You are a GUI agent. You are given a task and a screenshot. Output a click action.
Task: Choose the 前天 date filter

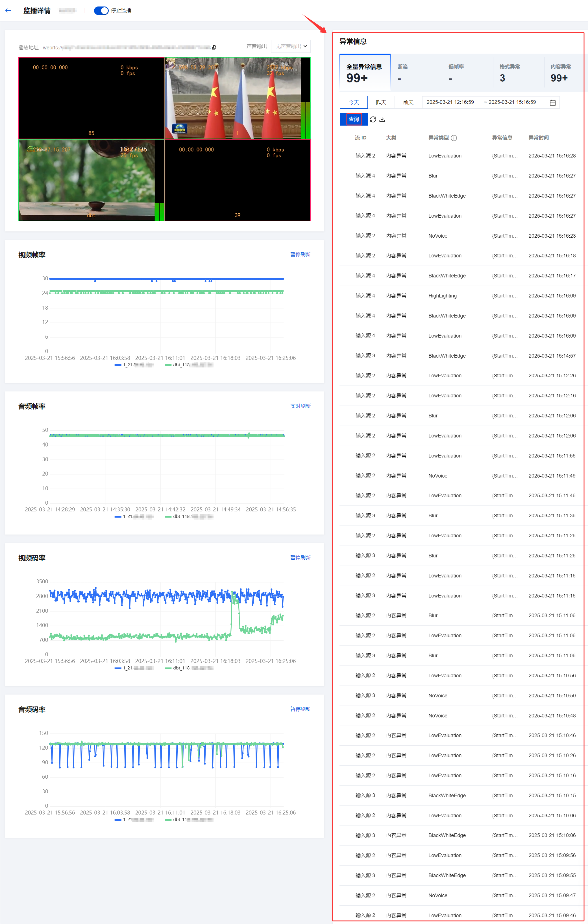[408, 102]
